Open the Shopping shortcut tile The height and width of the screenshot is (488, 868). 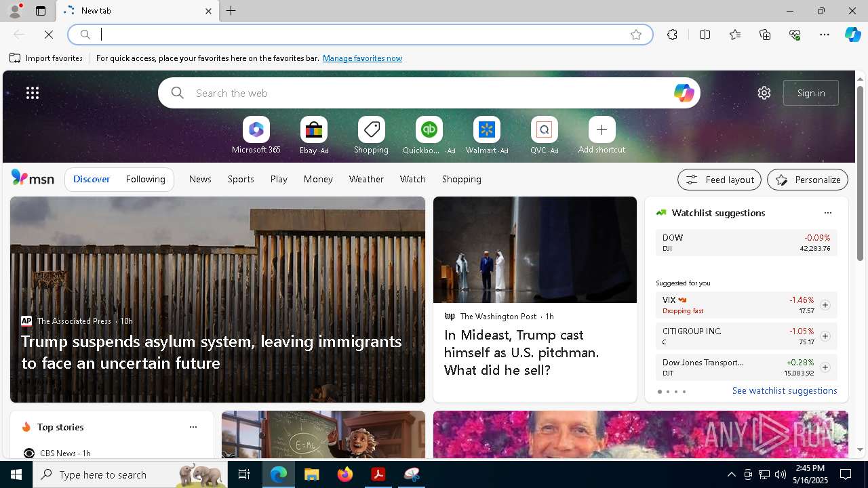click(371, 135)
